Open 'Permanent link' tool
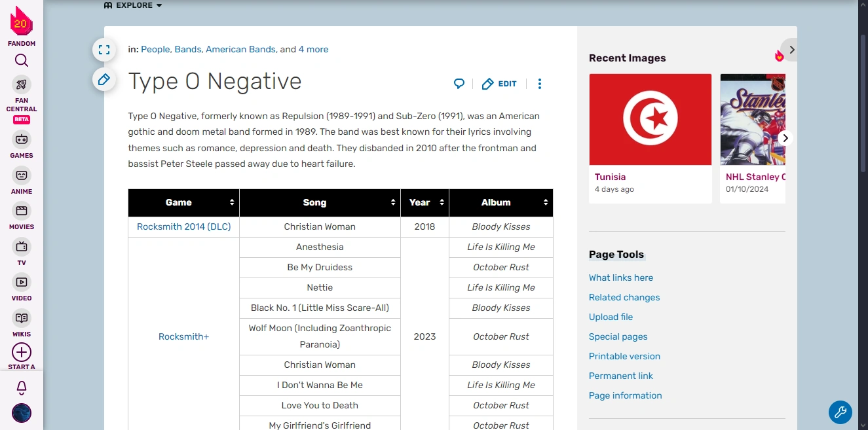The width and height of the screenshot is (868, 430). (621, 376)
